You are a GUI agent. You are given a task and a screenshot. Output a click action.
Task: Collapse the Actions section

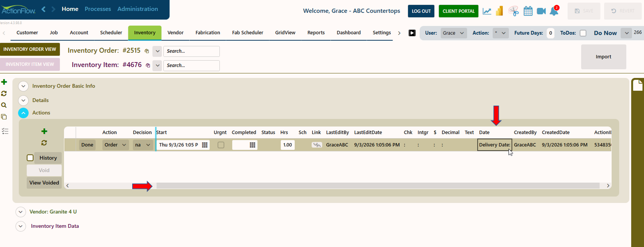point(23,113)
